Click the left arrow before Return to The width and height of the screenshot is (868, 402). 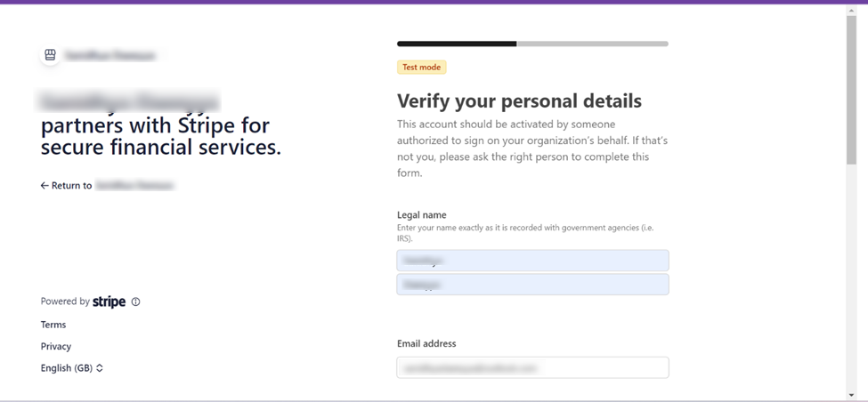pos(45,186)
